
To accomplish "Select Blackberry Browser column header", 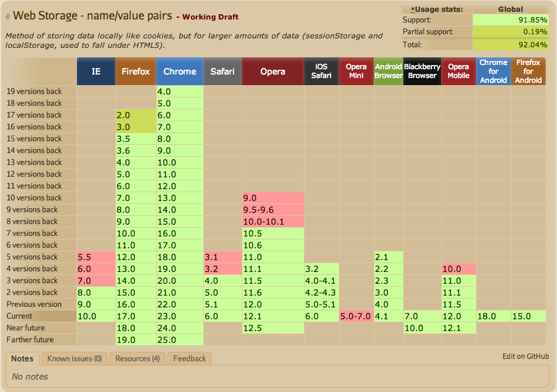I will [422, 72].
